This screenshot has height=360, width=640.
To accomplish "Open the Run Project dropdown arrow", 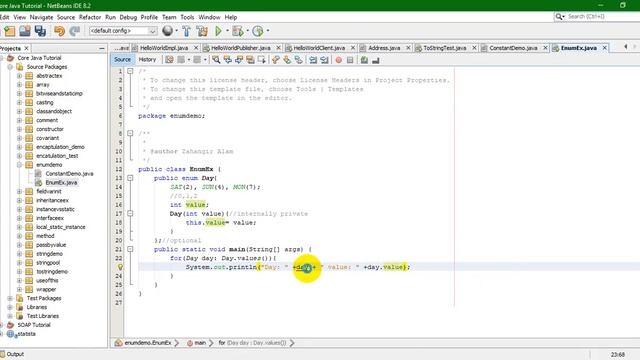I will (227, 31).
